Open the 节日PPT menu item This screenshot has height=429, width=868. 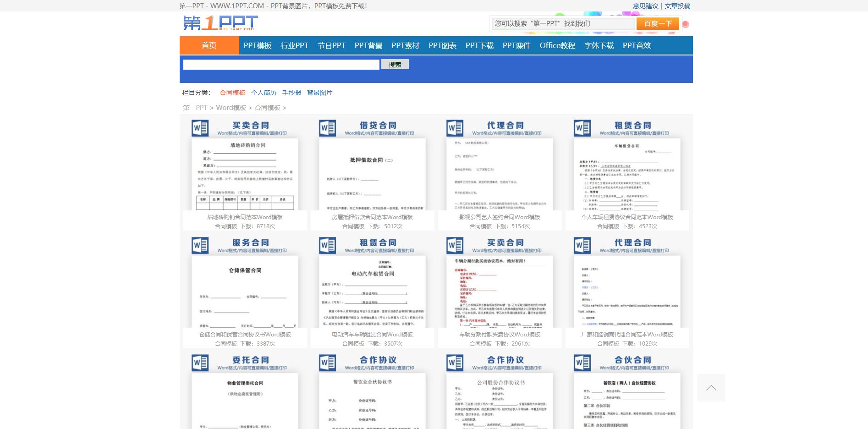[x=331, y=45]
